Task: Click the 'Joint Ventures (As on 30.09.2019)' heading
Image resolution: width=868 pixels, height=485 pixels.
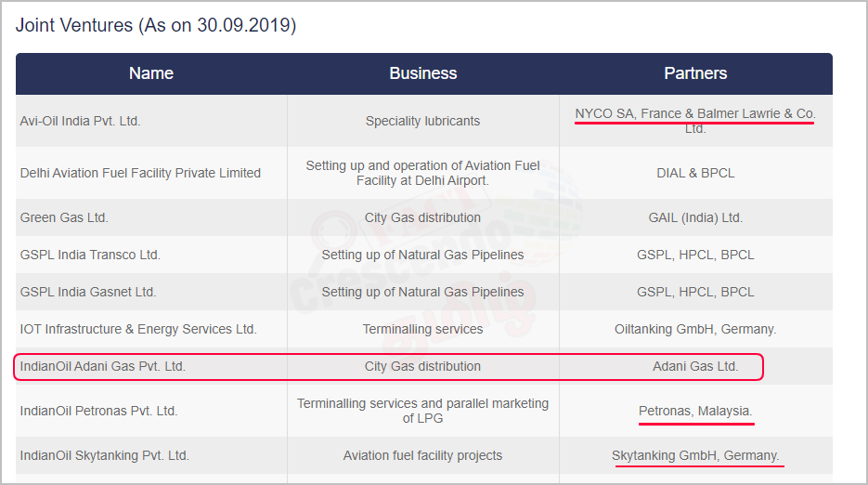Action: pos(156,25)
